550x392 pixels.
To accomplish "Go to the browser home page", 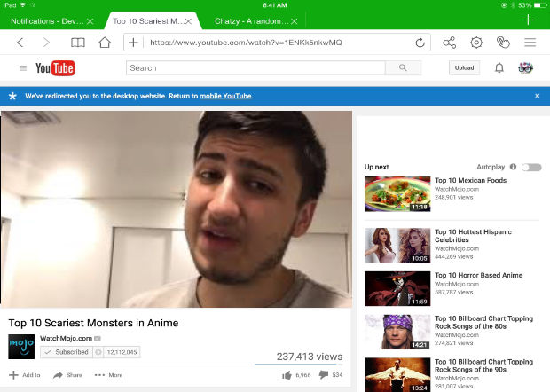I will point(105,43).
